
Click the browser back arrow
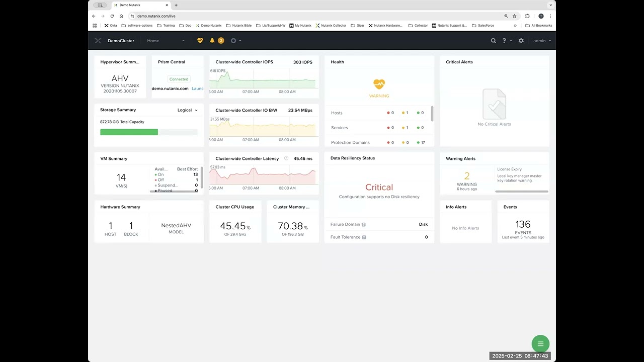[x=94, y=16]
